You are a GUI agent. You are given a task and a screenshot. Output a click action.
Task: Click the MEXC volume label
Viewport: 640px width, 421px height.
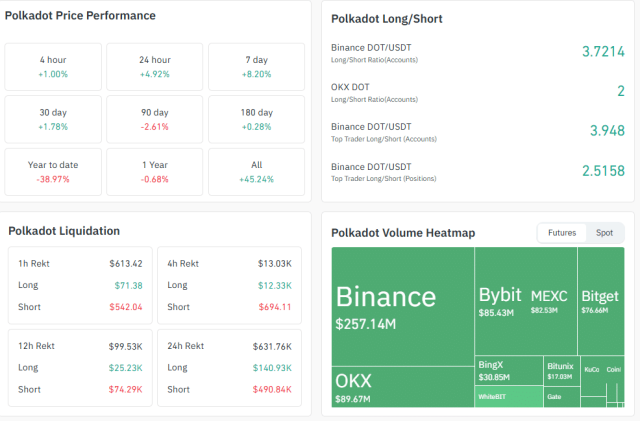pos(549,297)
